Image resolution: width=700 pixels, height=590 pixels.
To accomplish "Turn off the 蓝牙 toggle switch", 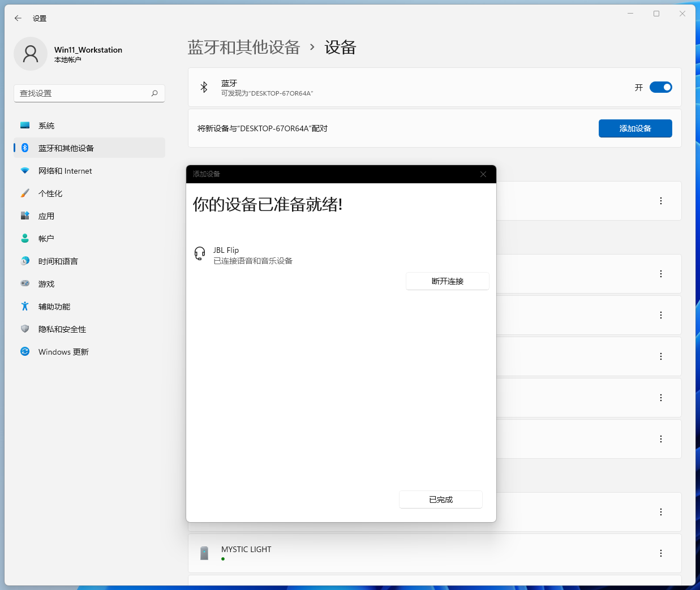I will (x=660, y=87).
